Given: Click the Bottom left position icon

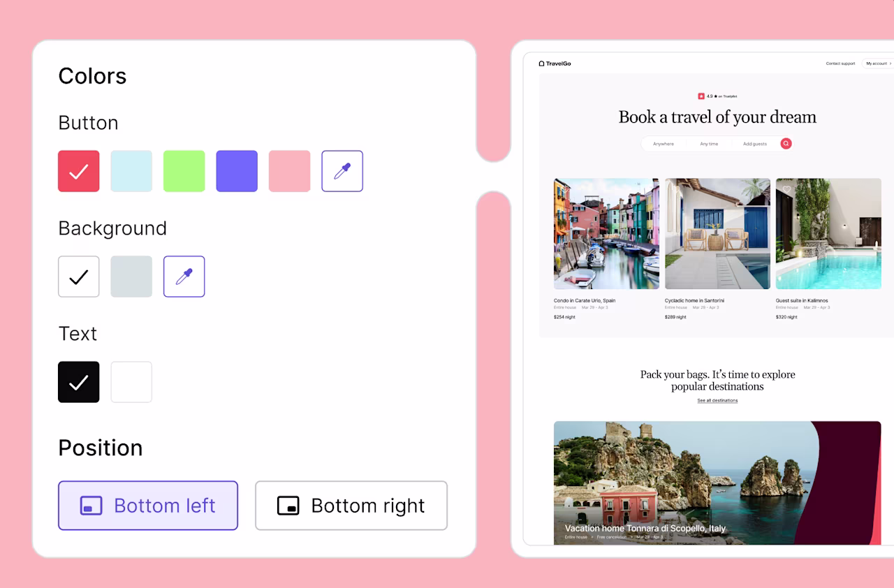Looking at the screenshot, I should pos(91,506).
